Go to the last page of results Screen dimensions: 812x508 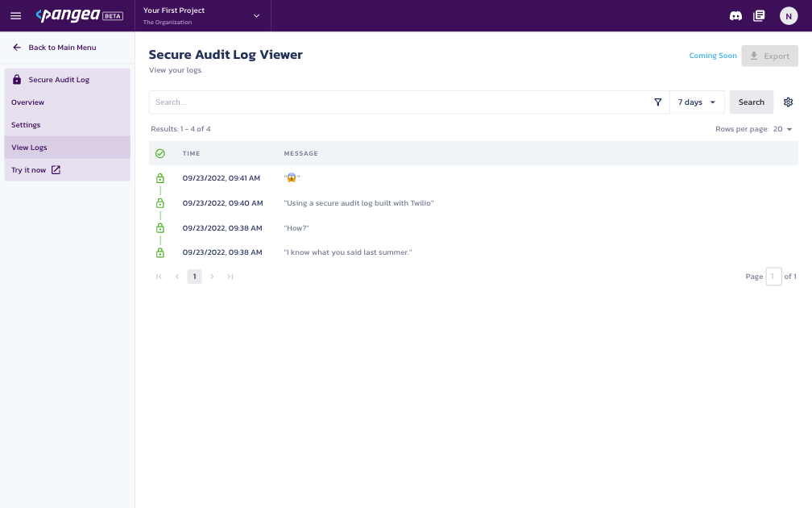pyautogui.click(x=230, y=277)
